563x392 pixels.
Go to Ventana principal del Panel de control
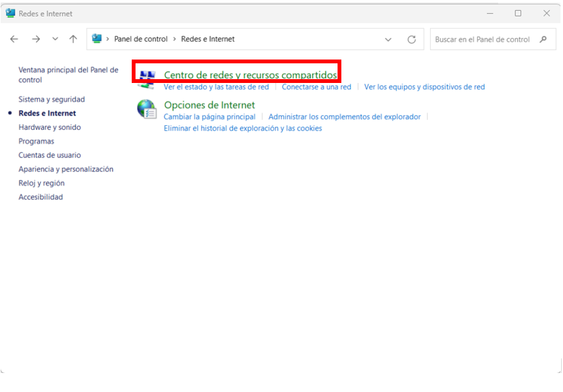(68, 75)
